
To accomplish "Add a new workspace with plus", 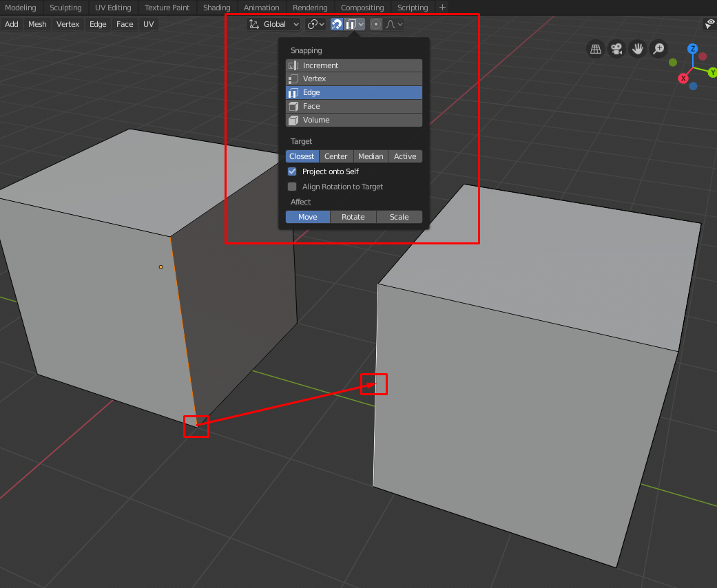I will [442, 8].
